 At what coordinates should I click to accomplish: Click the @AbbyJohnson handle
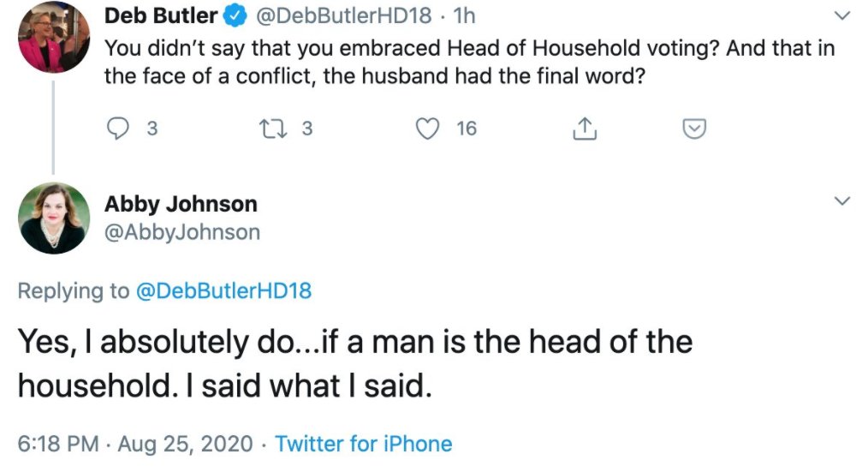[181, 232]
